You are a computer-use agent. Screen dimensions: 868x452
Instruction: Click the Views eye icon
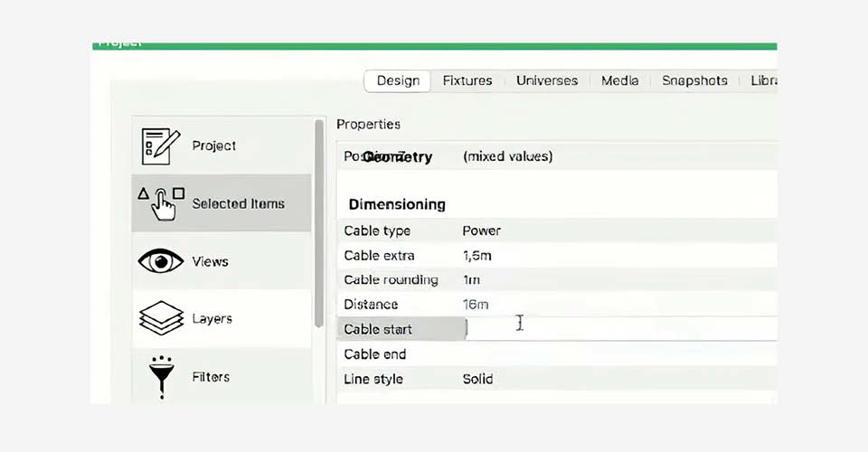pos(161,261)
